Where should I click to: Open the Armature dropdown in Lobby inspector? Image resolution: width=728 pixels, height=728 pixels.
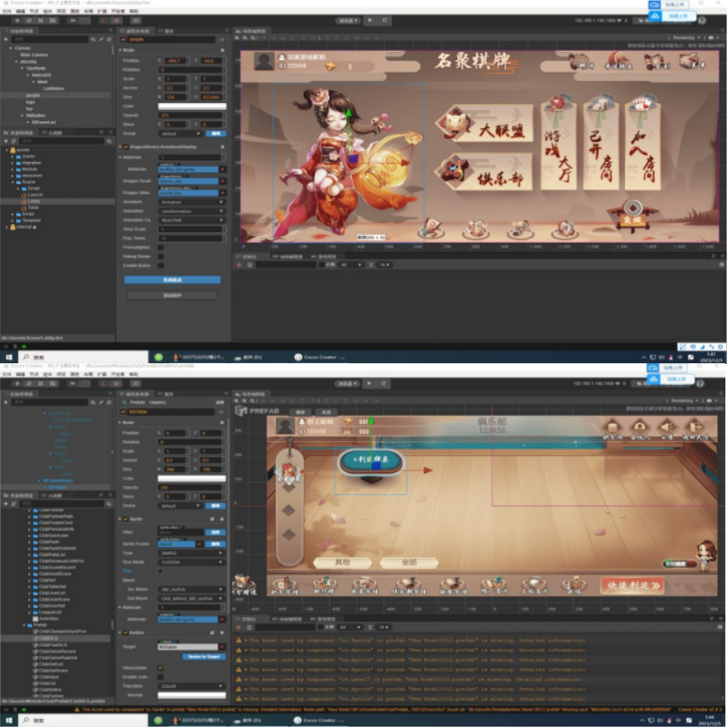pos(192,202)
